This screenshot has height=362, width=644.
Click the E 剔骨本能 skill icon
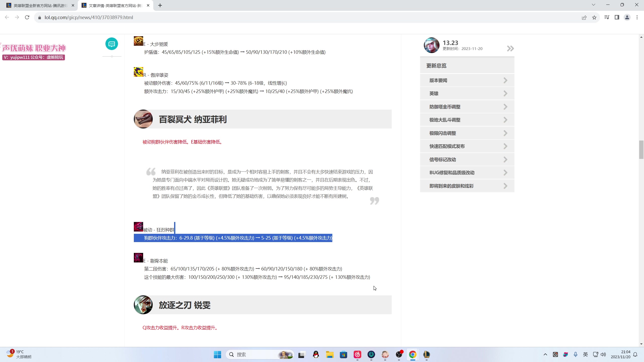click(x=138, y=258)
